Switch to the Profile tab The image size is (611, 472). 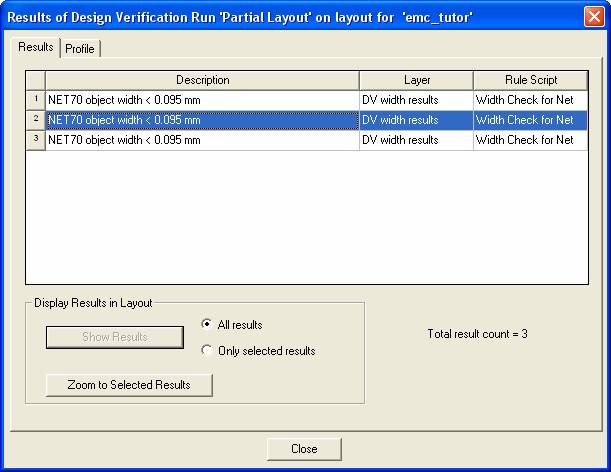[80, 49]
